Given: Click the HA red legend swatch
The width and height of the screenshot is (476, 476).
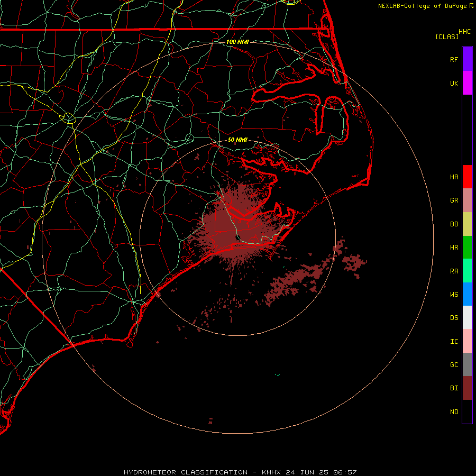Looking at the screenshot, I should pyautogui.click(x=467, y=177).
